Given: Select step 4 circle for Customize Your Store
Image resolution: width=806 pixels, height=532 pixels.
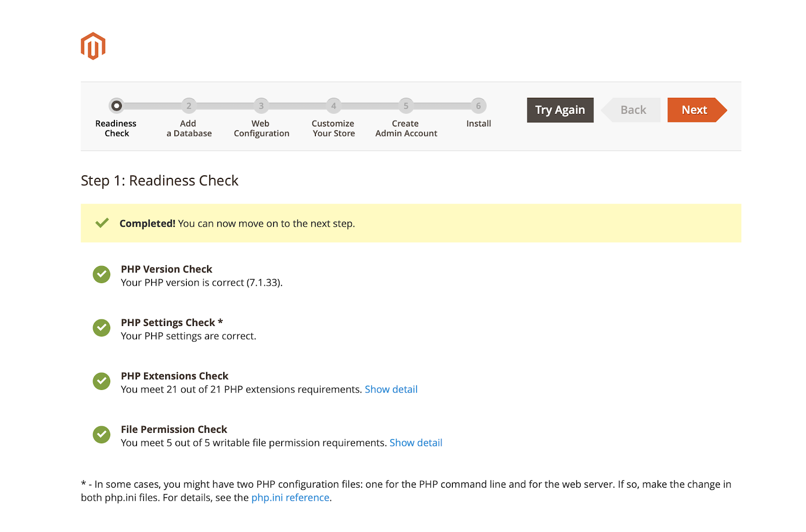Looking at the screenshot, I should (333, 106).
